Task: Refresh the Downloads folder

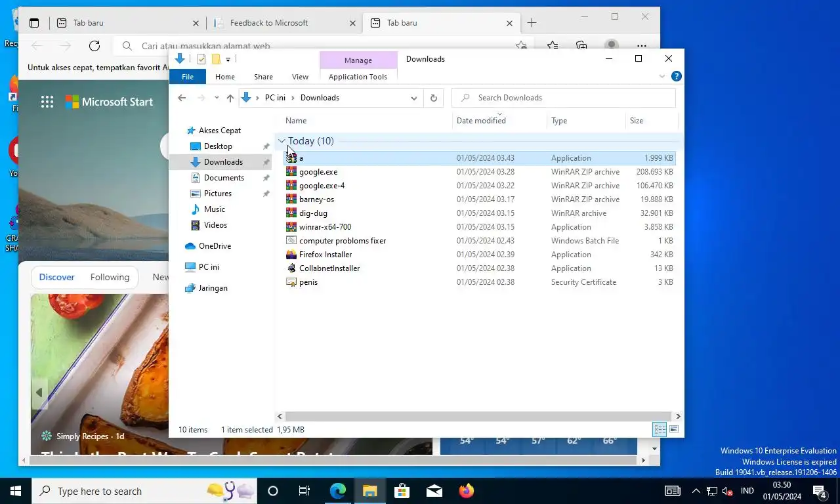Action: 433,98
